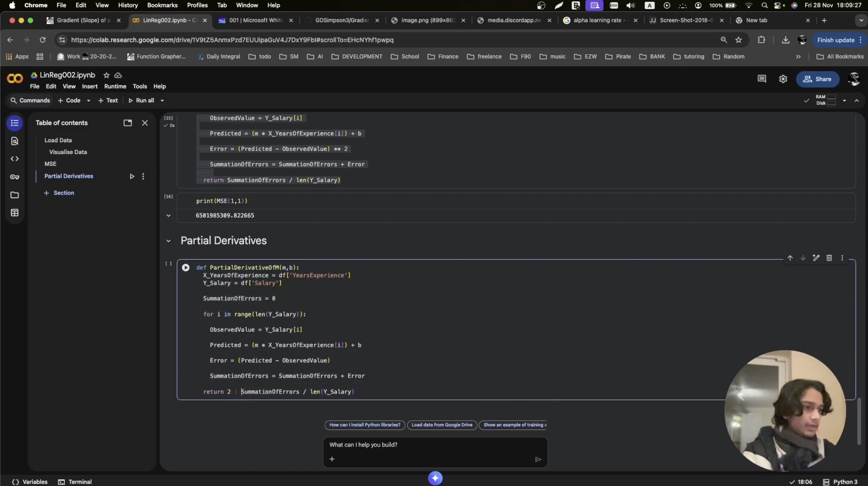
Task: Click the 'What can I help you build?' field
Action: 435,445
